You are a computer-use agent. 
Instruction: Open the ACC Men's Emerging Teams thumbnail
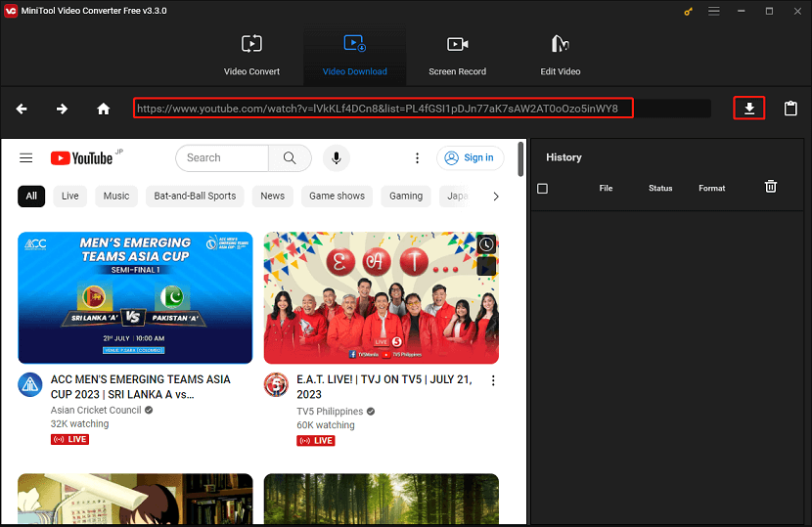(135, 297)
